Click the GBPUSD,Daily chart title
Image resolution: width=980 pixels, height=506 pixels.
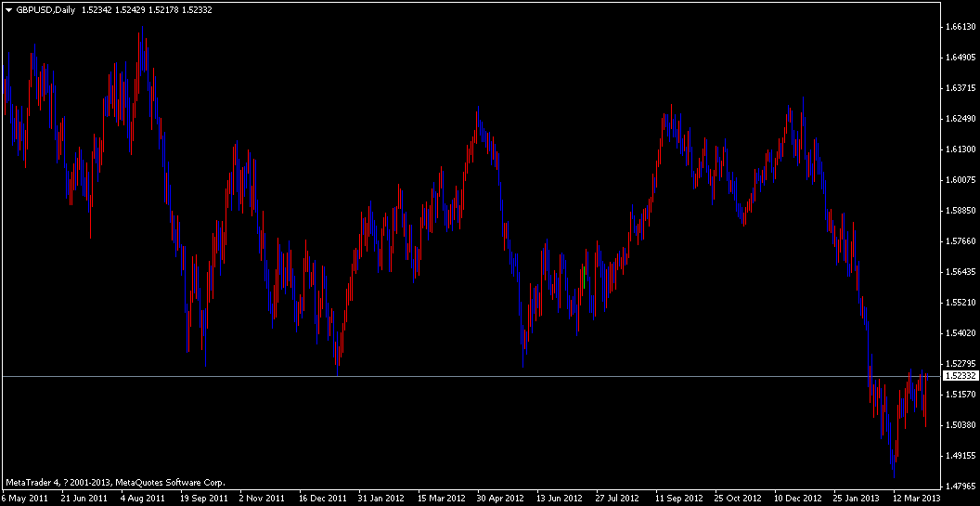46,9
